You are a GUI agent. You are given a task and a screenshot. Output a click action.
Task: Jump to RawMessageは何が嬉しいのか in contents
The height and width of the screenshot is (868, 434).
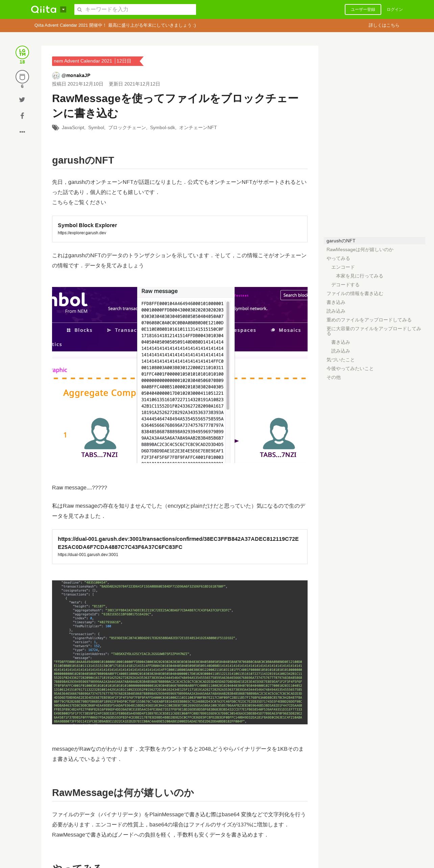click(360, 249)
